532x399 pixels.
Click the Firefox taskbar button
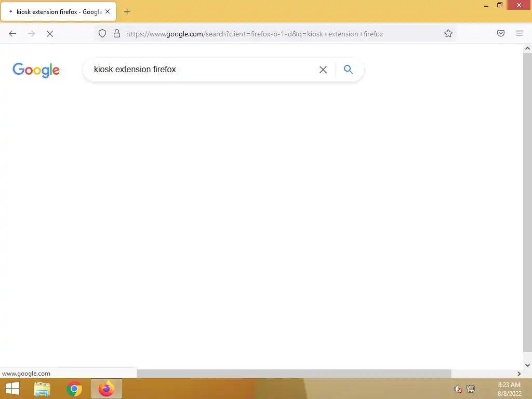[106, 389]
